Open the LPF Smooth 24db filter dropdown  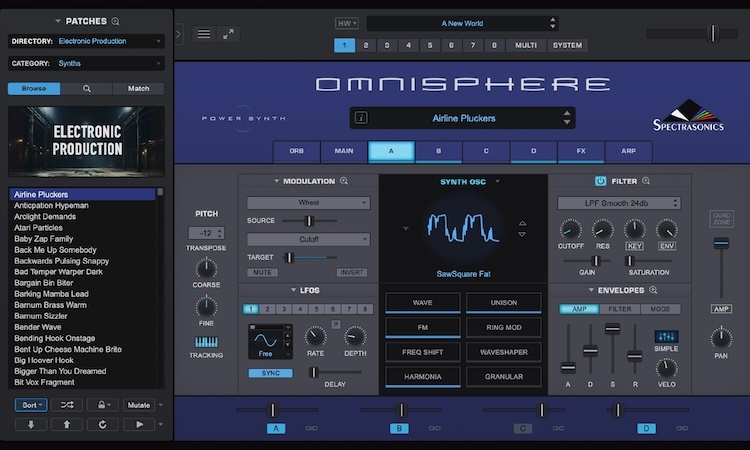(618, 203)
